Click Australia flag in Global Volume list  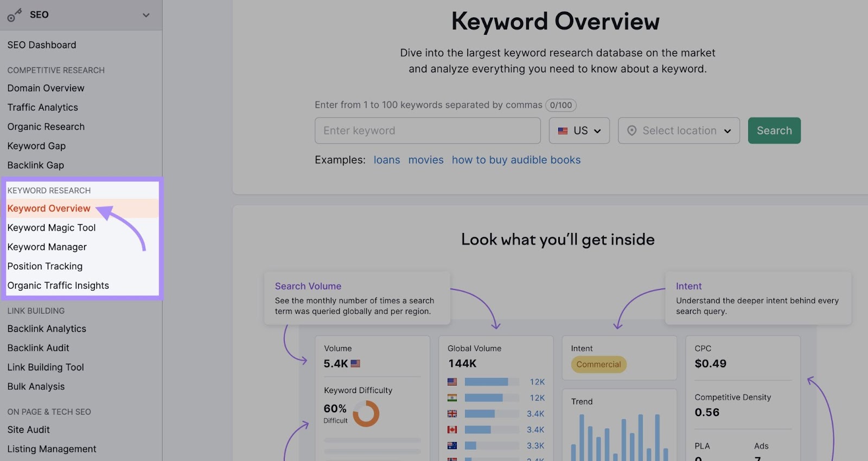point(452,446)
